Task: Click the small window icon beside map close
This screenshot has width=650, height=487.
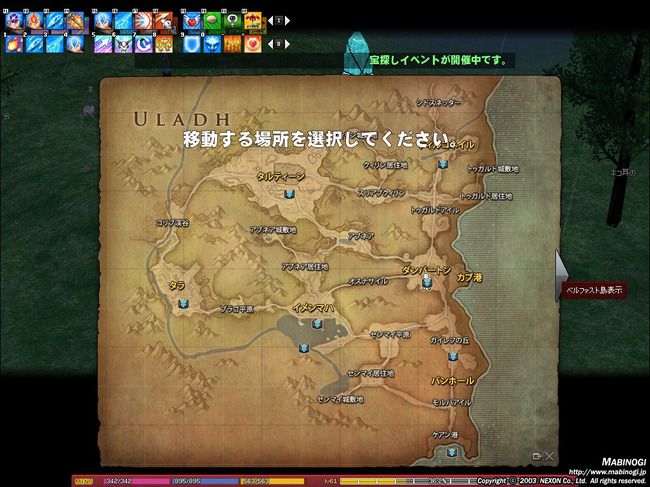Action: click(x=537, y=456)
